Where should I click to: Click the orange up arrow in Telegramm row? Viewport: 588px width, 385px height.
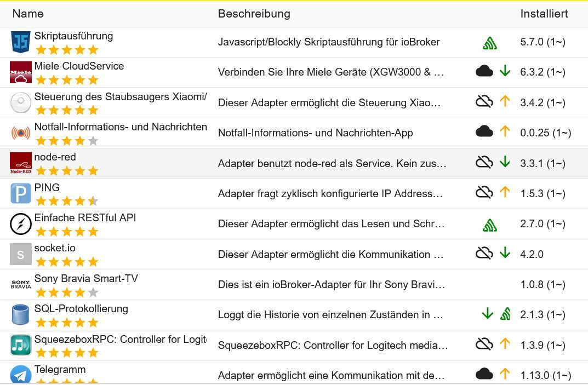click(505, 373)
